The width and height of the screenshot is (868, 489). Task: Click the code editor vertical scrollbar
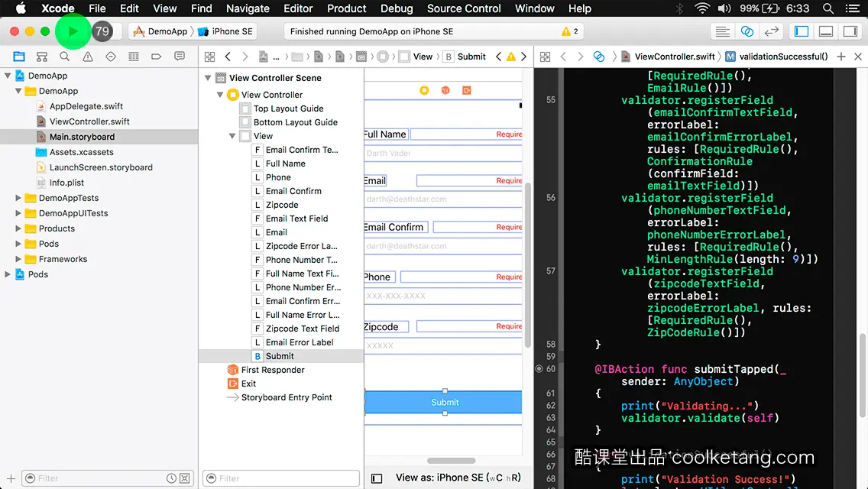tap(863, 375)
